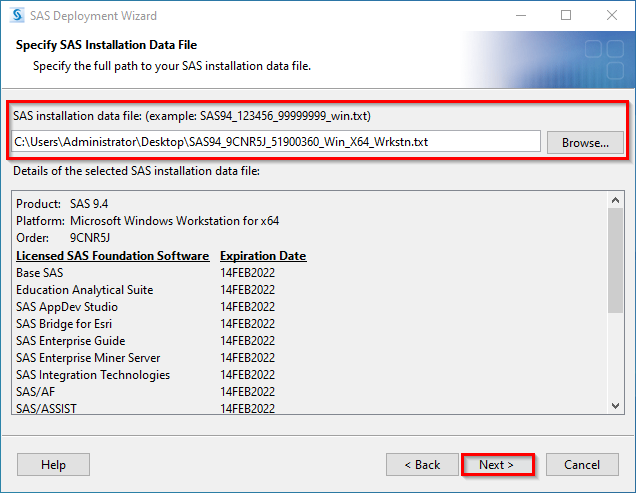Select 'SAS Bridge for Esri' entry
This screenshot has width=636, height=493.
64,324
